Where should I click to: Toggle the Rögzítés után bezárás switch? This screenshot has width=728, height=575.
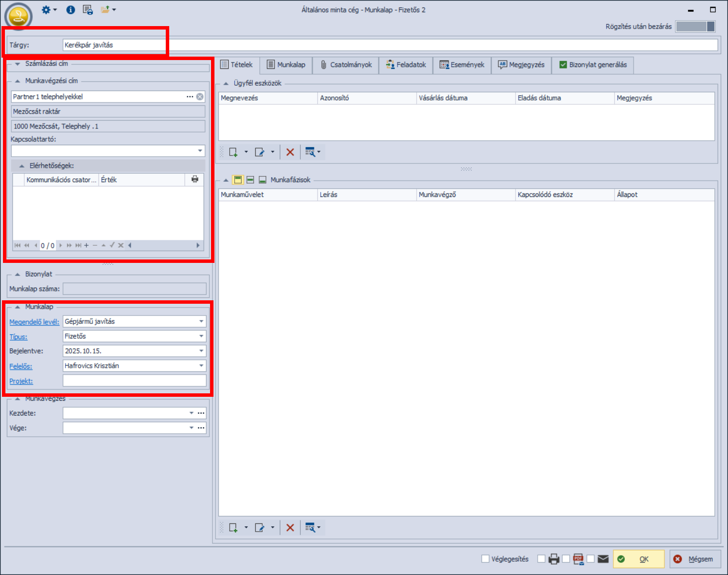click(x=695, y=27)
